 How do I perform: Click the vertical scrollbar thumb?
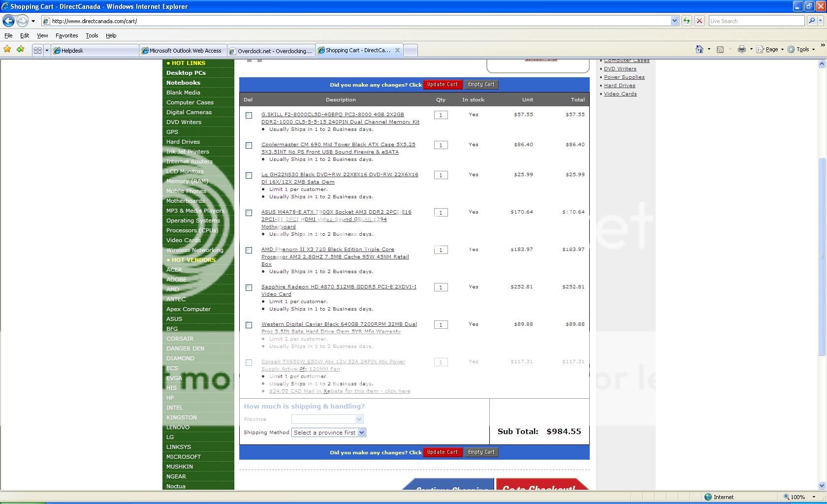pyautogui.click(x=822, y=256)
